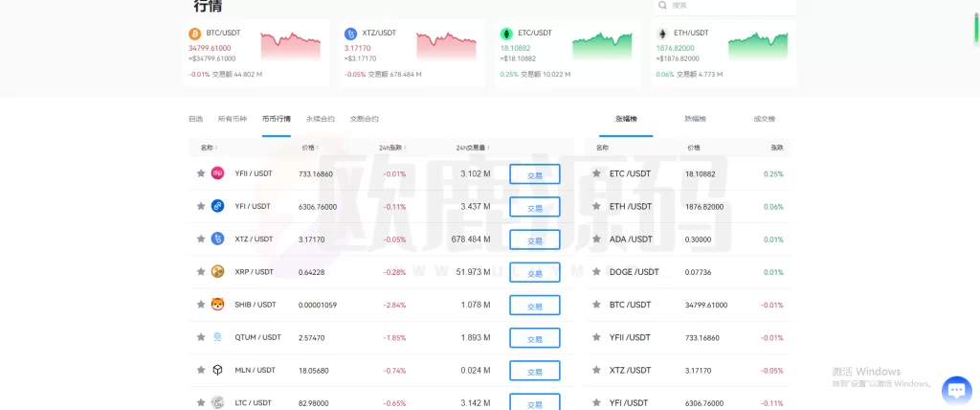The height and width of the screenshot is (410, 980).
Task: Star YFI /USDT in gainers list
Action: pos(596,402)
